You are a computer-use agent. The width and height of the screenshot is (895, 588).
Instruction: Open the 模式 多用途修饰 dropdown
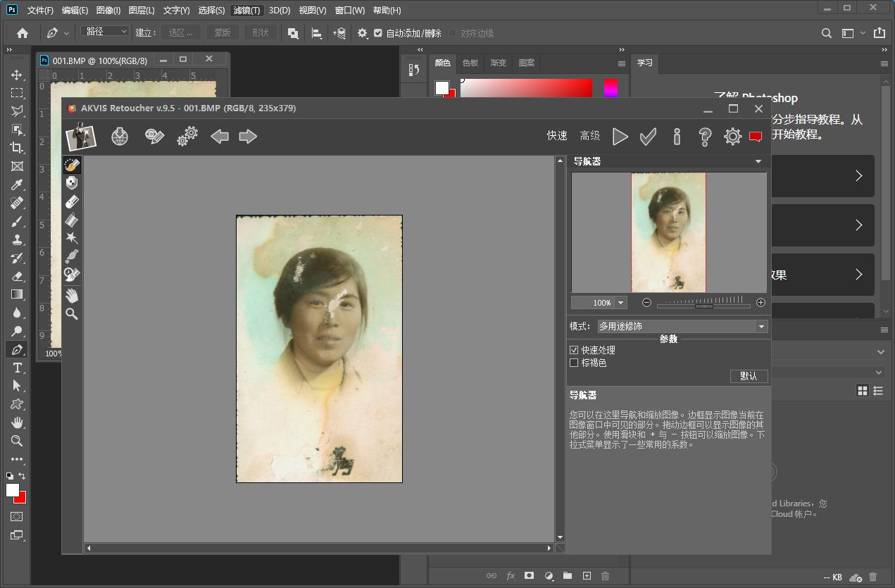pos(761,327)
